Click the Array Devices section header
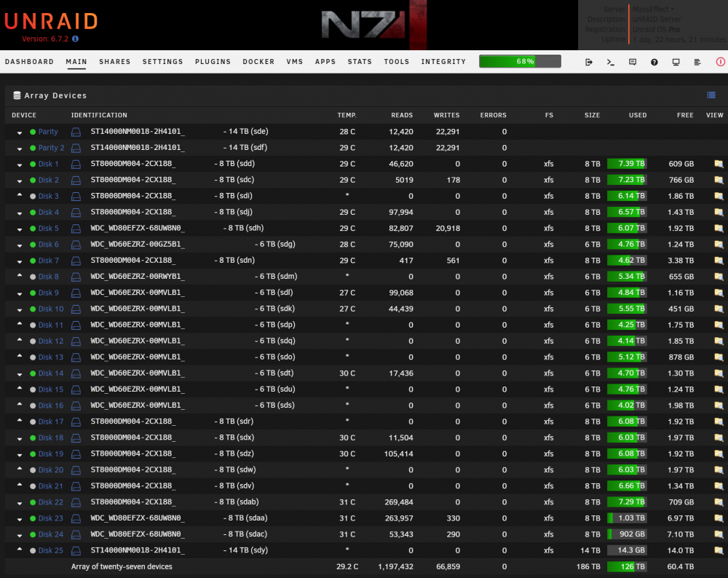728x578 pixels. (56, 95)
